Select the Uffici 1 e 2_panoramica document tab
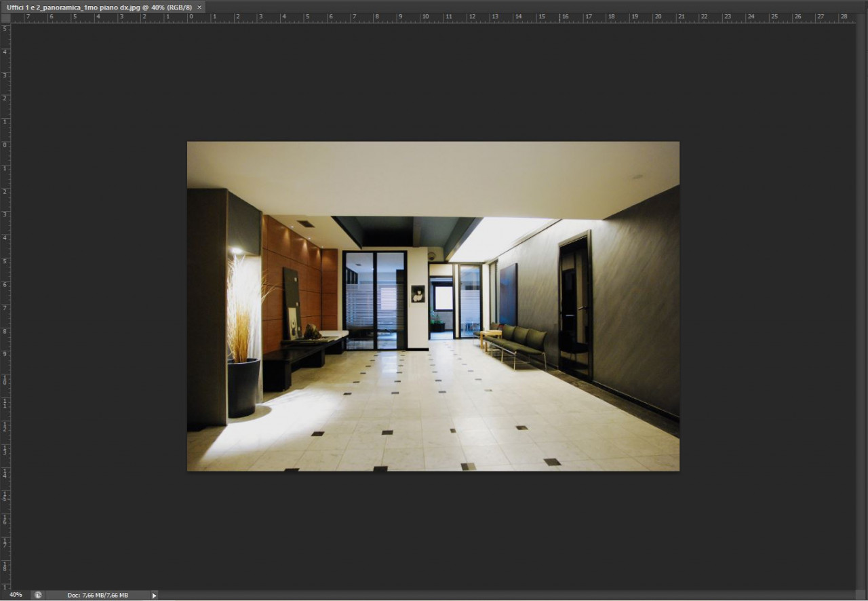 pos(99,7)
